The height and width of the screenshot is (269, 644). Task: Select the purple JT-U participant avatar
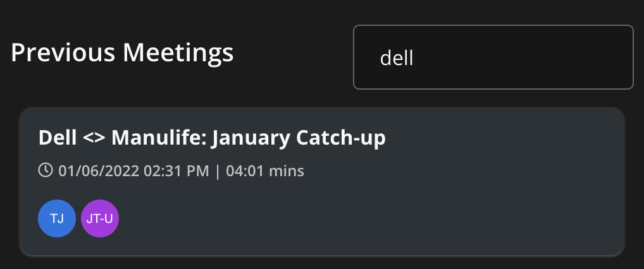click(x=100, y=218)
